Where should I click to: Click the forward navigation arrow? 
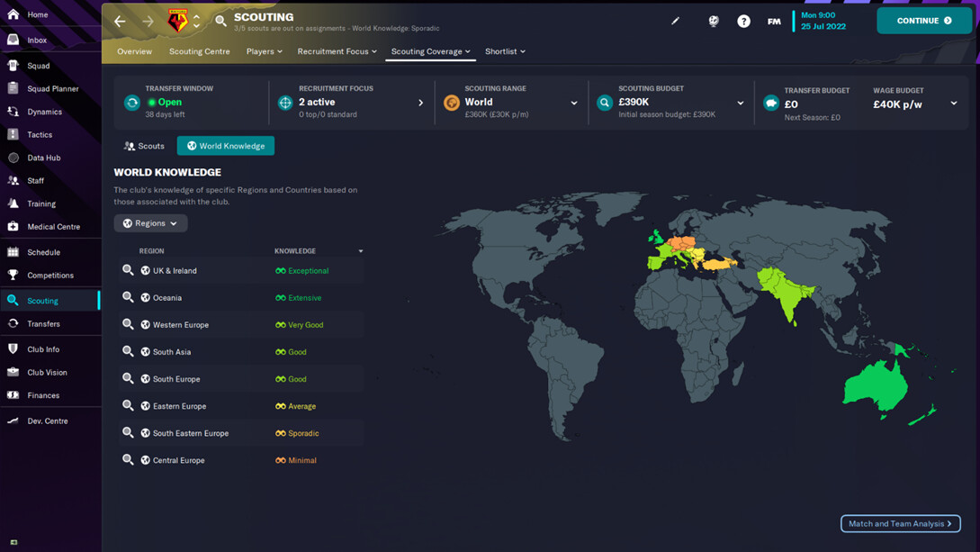148,22
